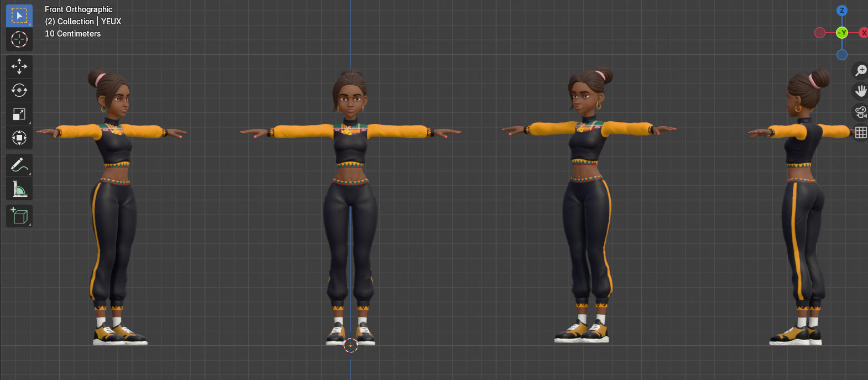Viewport: 868px width, 380px height.
Task: Pick the Rotate tool
Action: click(x=19, y=90)
